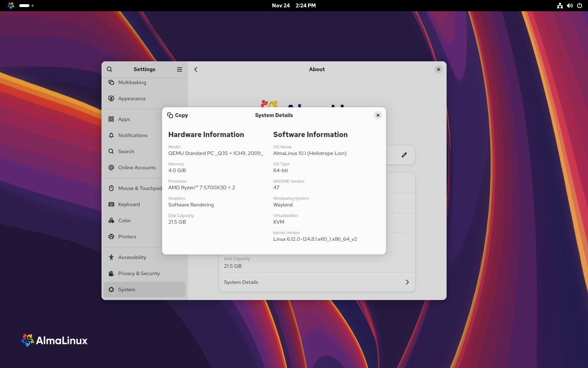This screenshot has width=588, height=368.
Task: Open the Settings search with the magnifier icon
Action: 110,69
